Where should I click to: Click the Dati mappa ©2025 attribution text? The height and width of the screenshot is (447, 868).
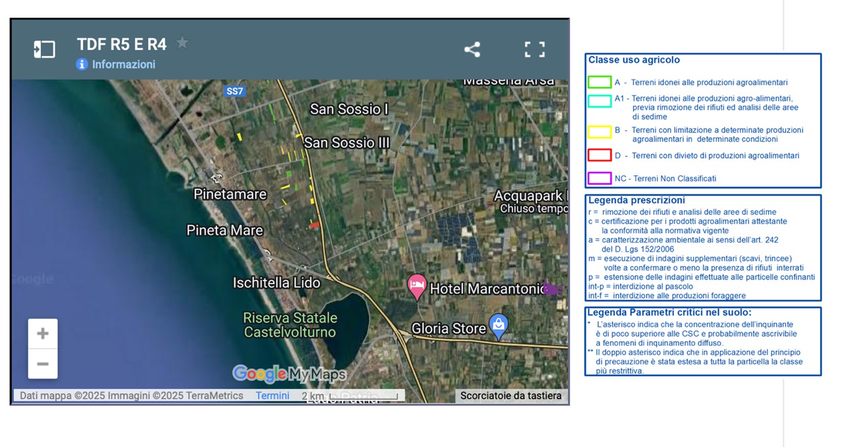[131, 396]
